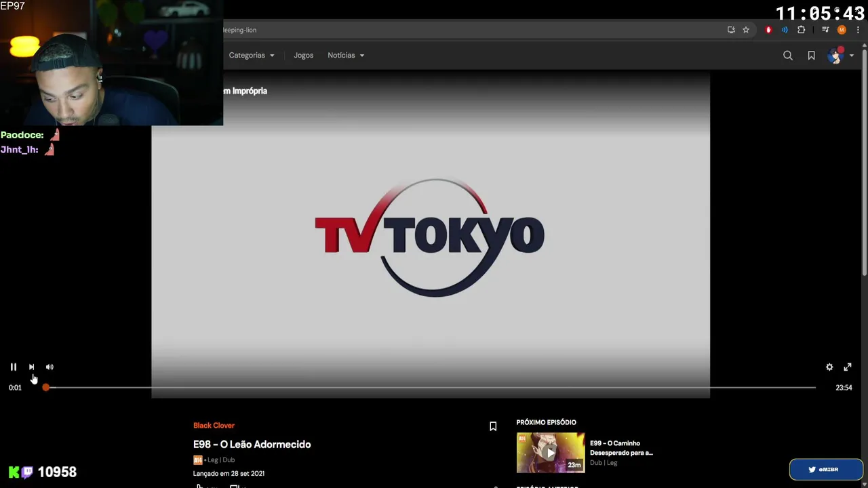Open the media controls icon
The height and width of the screenshot is (488, 868).
click(825, 30)
